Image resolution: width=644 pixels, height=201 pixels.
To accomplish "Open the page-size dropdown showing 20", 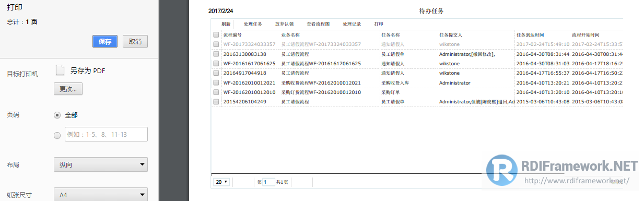I will tap(221, 182).
